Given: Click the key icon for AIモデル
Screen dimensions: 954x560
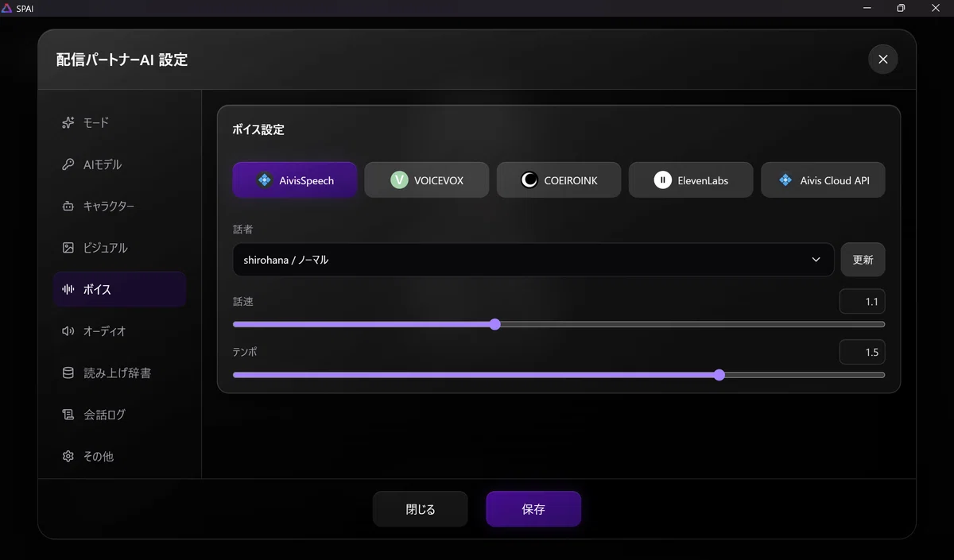Looking at the screenshot, I should tap(68, 164).
